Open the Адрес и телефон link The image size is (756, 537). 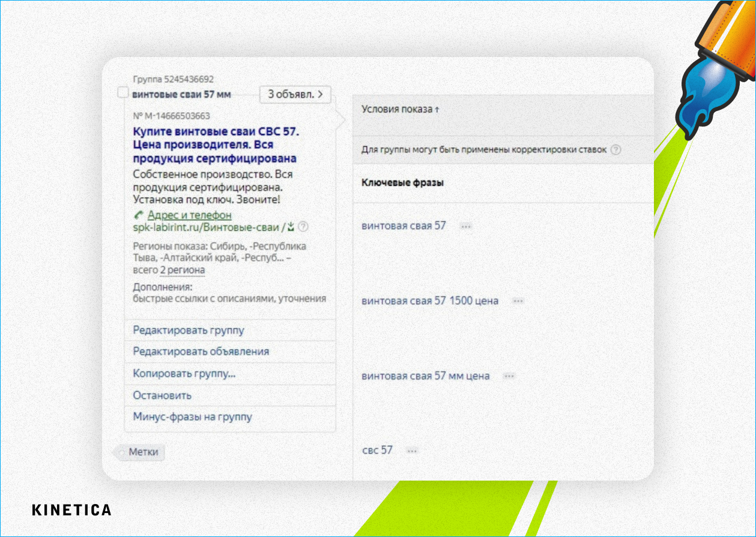(x=190, y=215)
